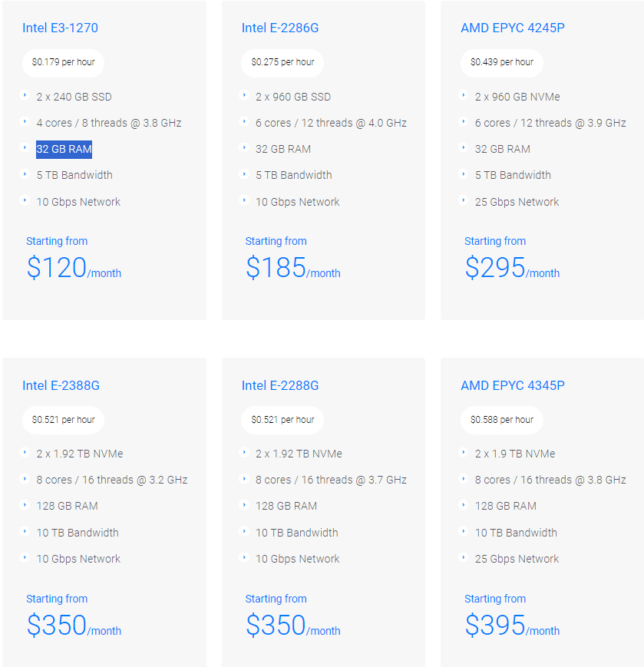Click the bullet icon beside 8 cores / 16 threads @ 3.7 GHz
This screenshot has height=667, width=644.
pos(244,479)
